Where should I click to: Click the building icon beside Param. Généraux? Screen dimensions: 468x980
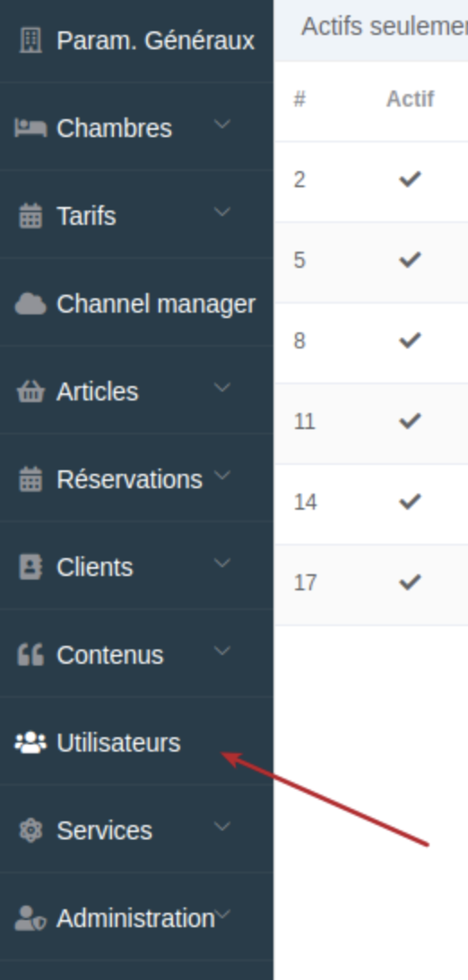(x=30, y=40)
